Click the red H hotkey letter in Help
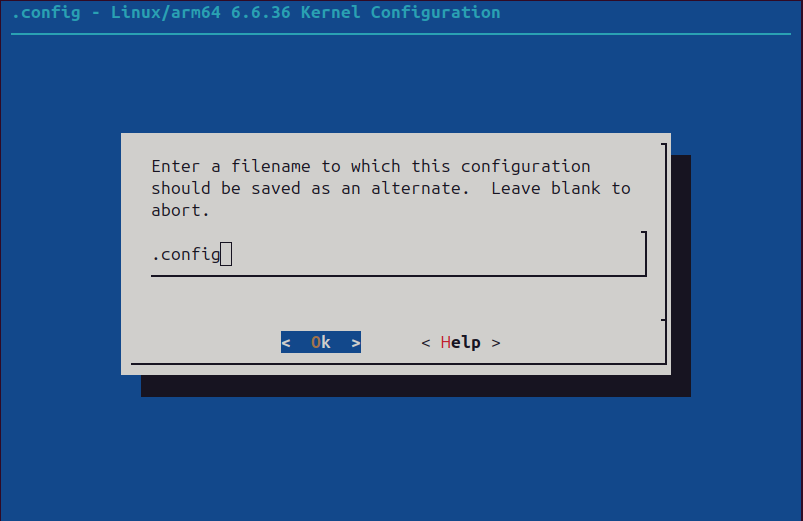803x521 pixels. [446, 343]
